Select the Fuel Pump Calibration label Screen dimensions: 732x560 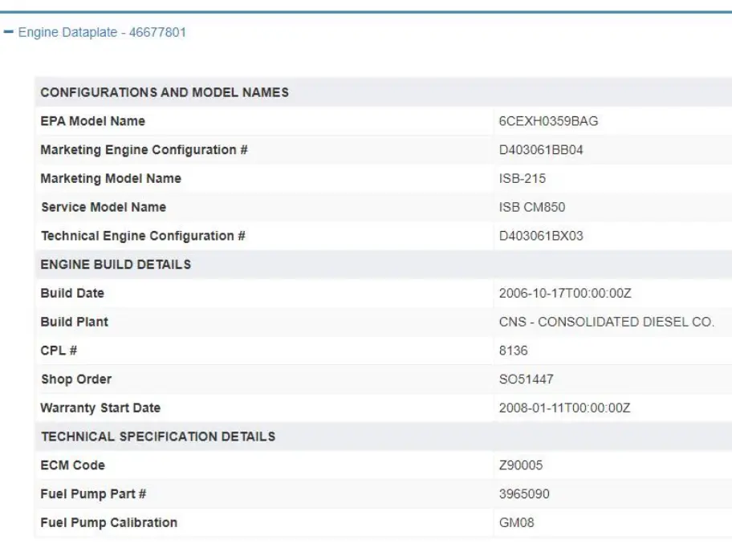coord(109,522)
